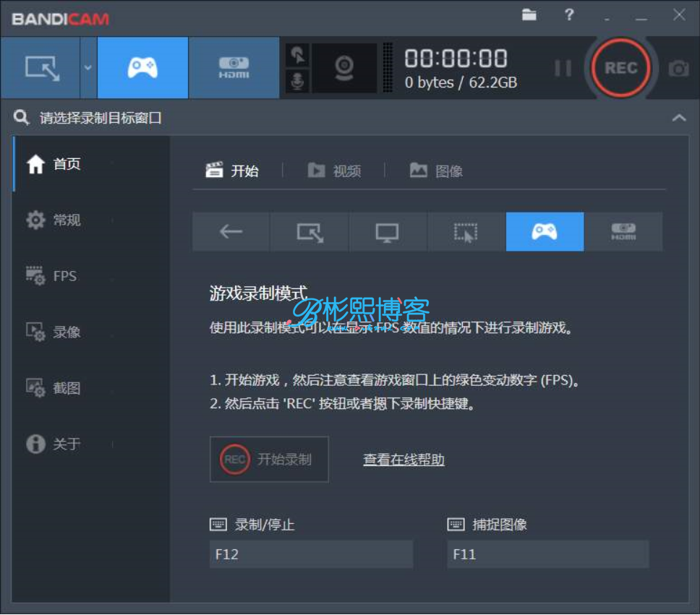Switch to the 视频 tab
Viewport: 700px width, 615px height.
pos(334,171)
